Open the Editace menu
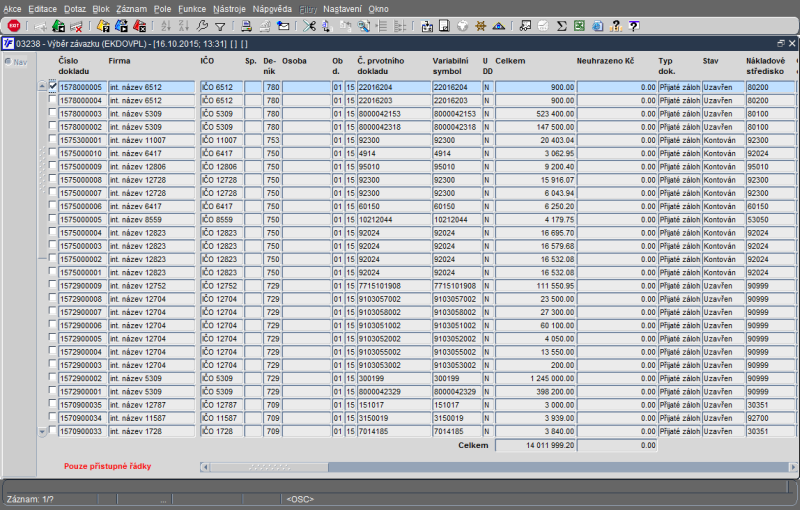 tap(42, 9)
